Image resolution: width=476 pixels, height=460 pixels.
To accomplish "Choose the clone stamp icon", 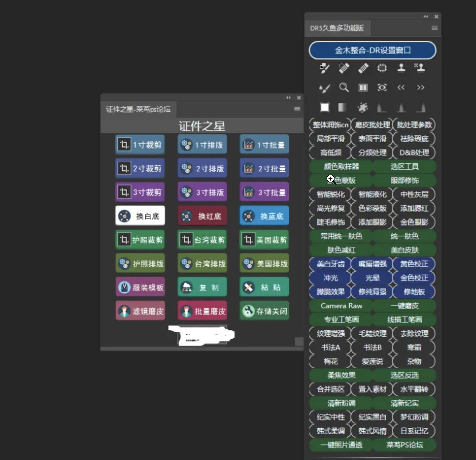I will (401, 68).
